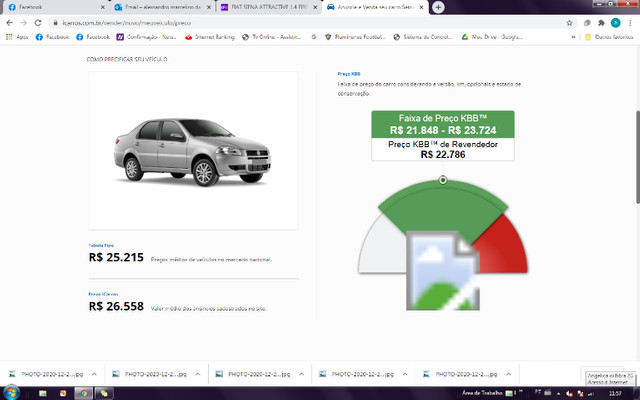Open the Windows Start menu orb

11,393
